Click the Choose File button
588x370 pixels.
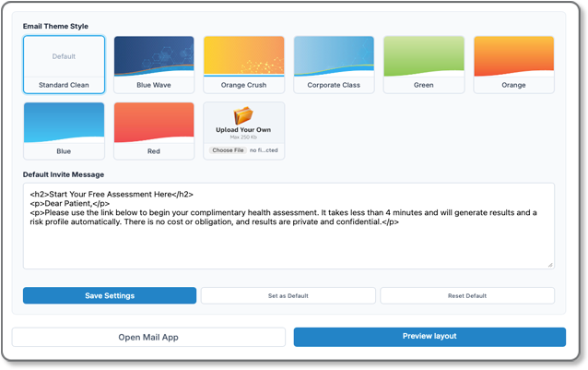click(x=228, y=150)
